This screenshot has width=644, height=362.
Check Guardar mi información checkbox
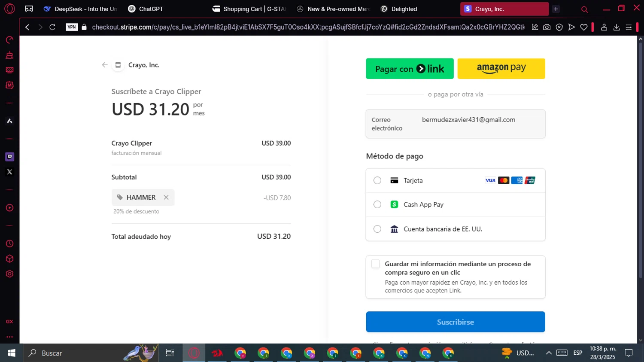pos(376,264)
